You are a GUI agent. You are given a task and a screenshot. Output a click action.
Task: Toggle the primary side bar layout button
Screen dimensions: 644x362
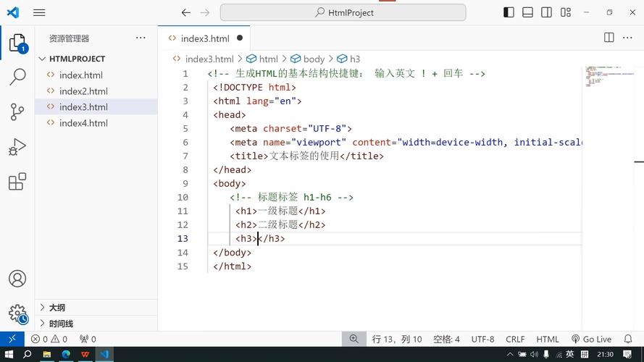coord(509,12)
